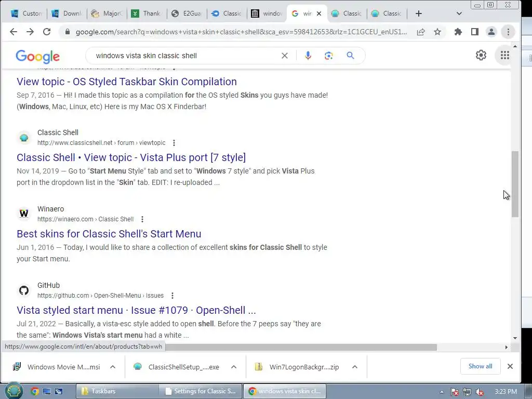Close the downloads bar
Image resolution: width=532 pixels, height=399 pixels.
510,366
